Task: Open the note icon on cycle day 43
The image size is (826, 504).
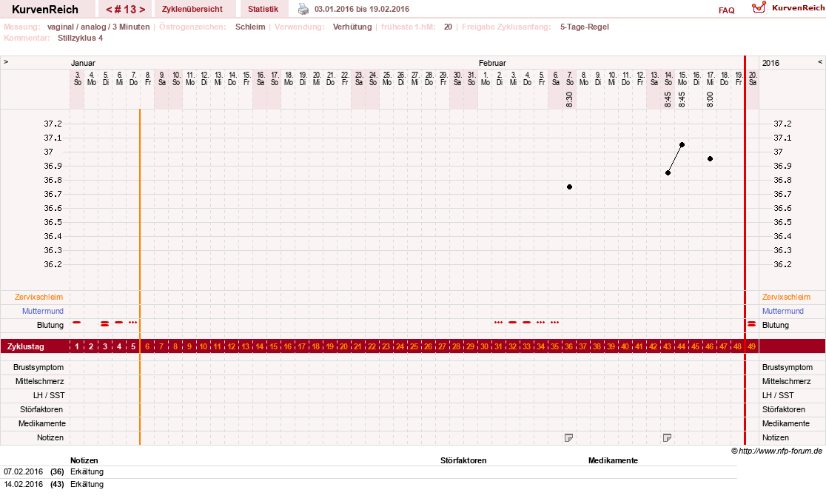Action: [x=667, y=437]
